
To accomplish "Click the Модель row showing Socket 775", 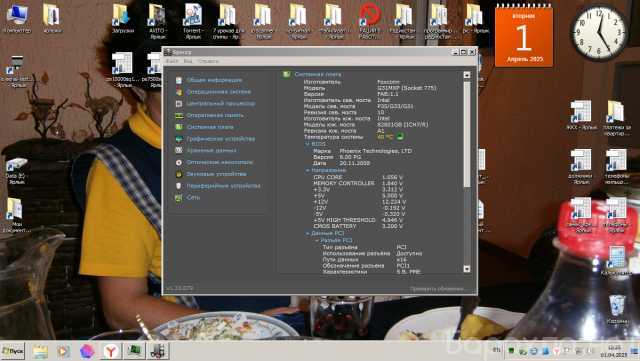I will click(370, 88).
